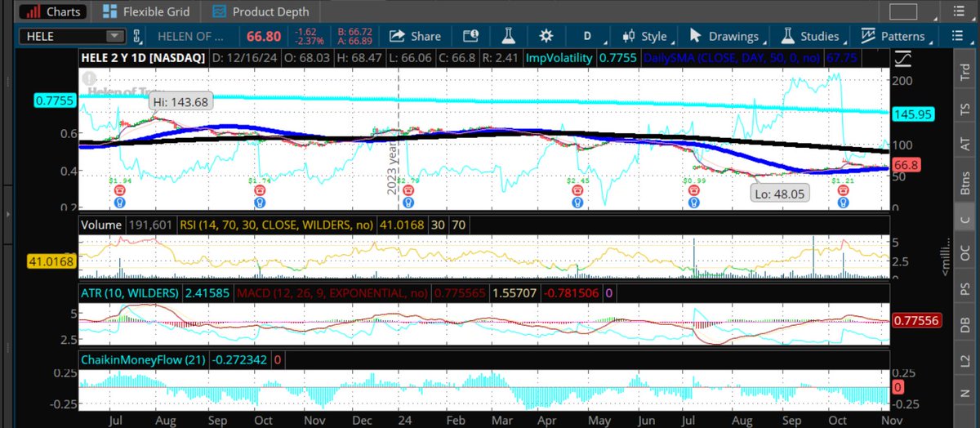Screen dimensions: 980x428
Task: Click the lightbulb icon under $1.94
Action: (120, 201)
